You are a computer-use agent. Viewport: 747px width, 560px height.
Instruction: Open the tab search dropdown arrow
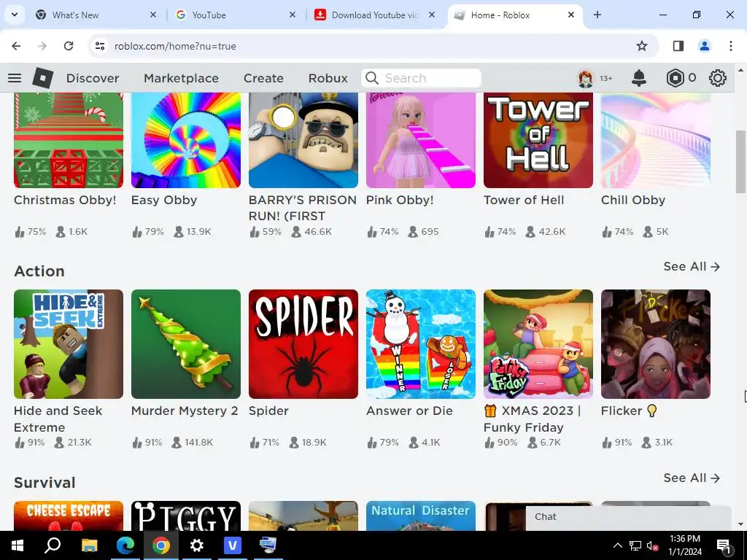pyautogui.click(x=15, y=15)
